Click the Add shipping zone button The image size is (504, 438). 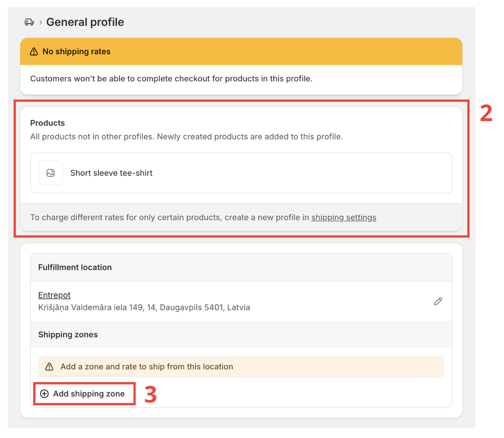coord(84,394)
